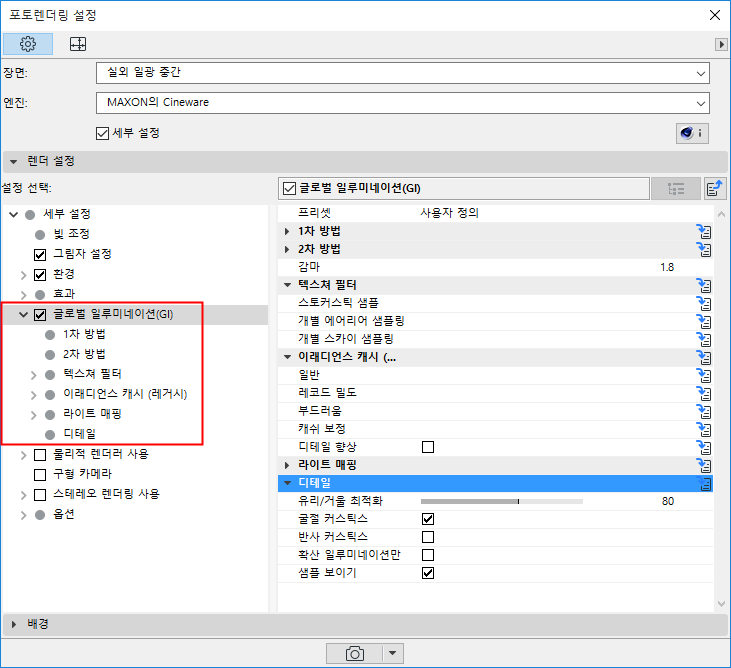Click the link icon on 개별 에어리어 샘플링 row
Screen dimensions: 731x668
tap(704, 321)
